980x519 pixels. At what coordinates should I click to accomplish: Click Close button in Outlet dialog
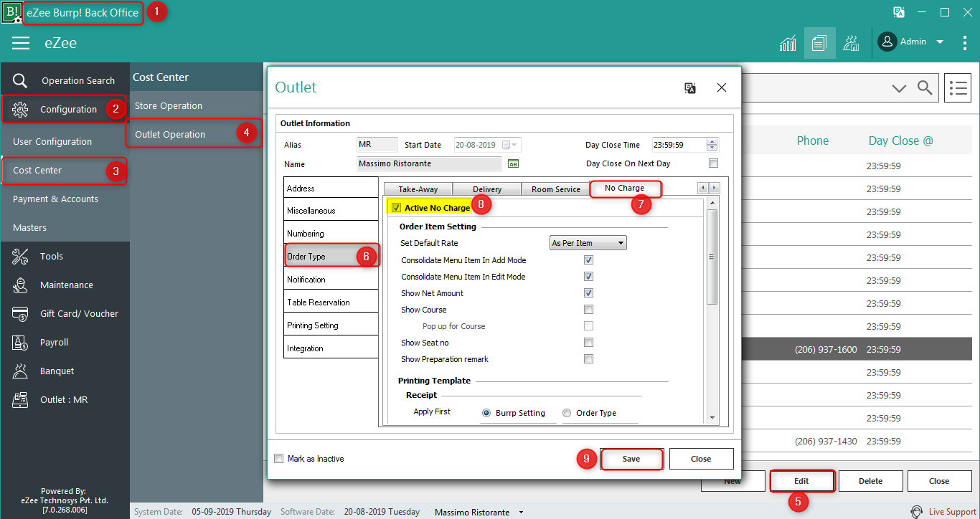pos(701,459)
